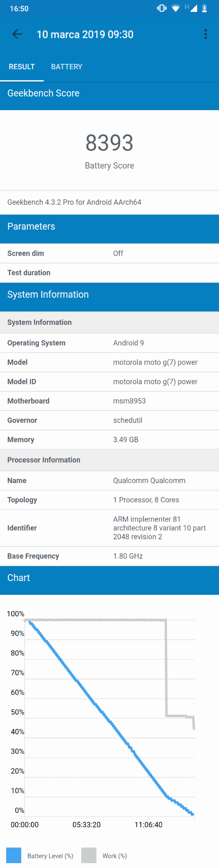
Task: Tap the 00:00:00 time axis label
Action: pyautogui.click(x=25, y=824)
